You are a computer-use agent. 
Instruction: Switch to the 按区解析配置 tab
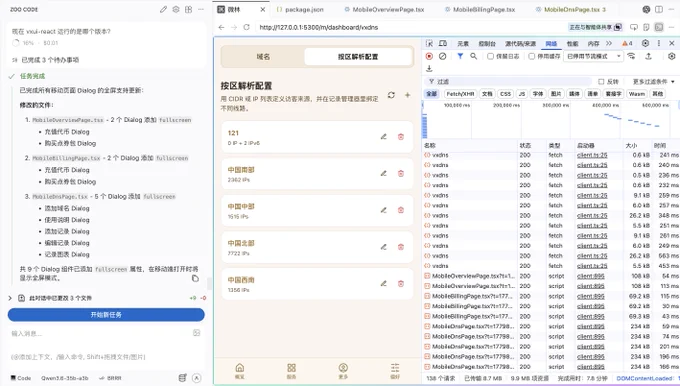[358, 57]
